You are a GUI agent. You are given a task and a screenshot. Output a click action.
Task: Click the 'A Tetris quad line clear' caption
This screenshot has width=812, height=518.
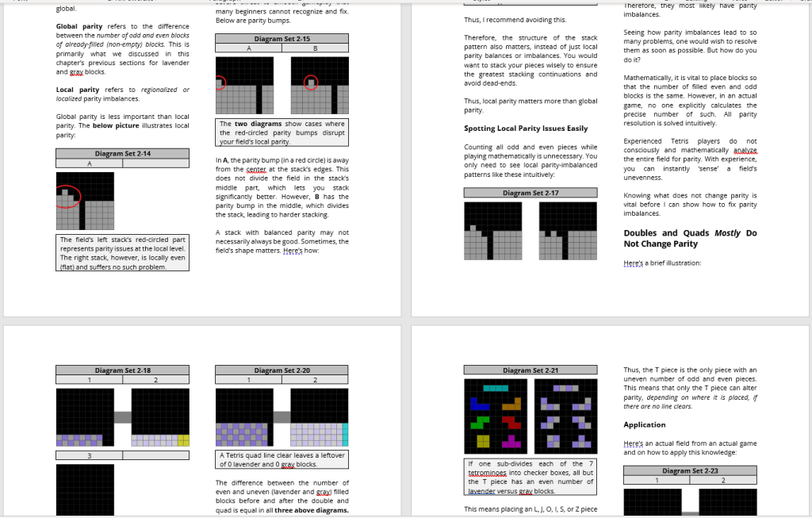click(282, 459)
